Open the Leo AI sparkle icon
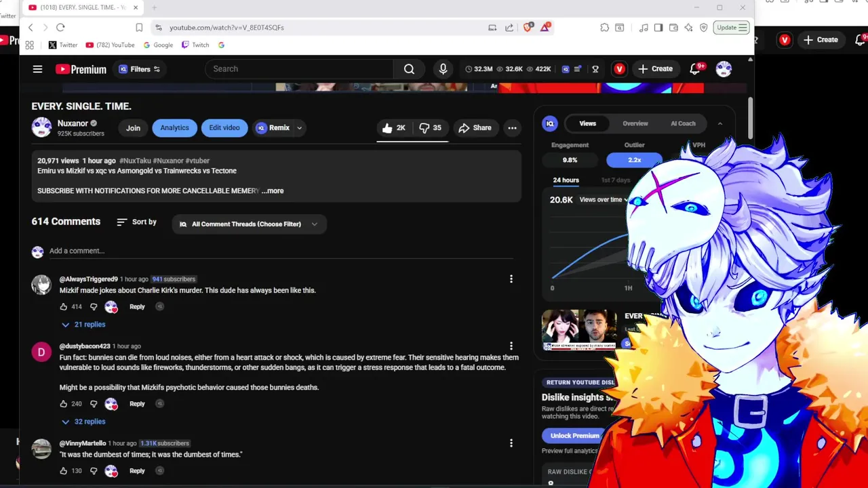868x488 pixels. click(x=688, y=27)
